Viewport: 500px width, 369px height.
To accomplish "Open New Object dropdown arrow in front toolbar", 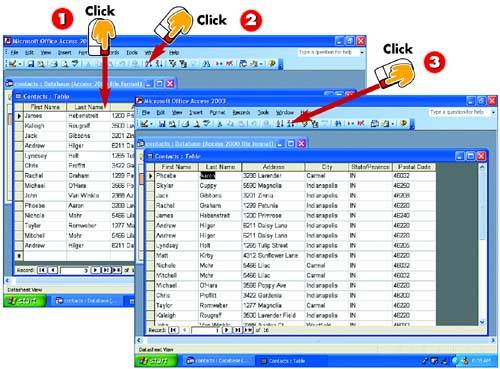I will point(393,124).
